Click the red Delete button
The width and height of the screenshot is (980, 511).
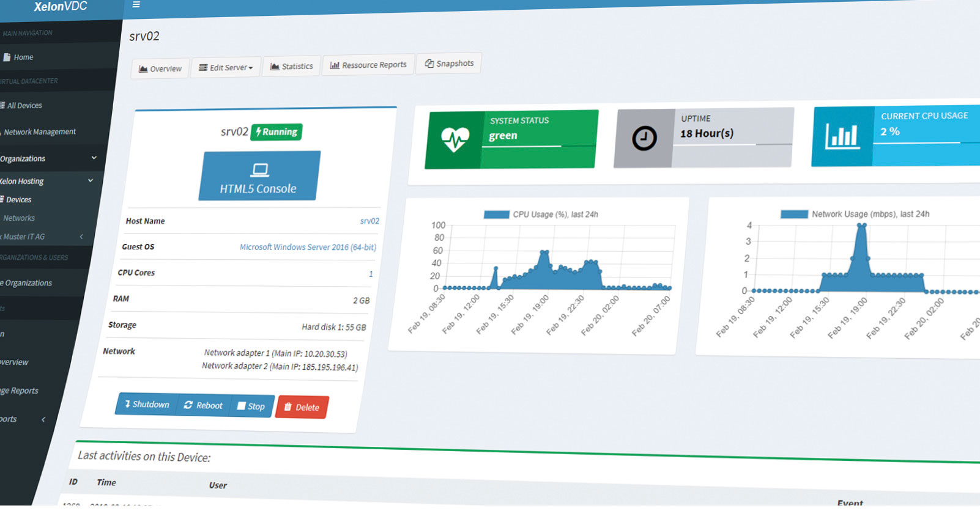click(302, 407)
